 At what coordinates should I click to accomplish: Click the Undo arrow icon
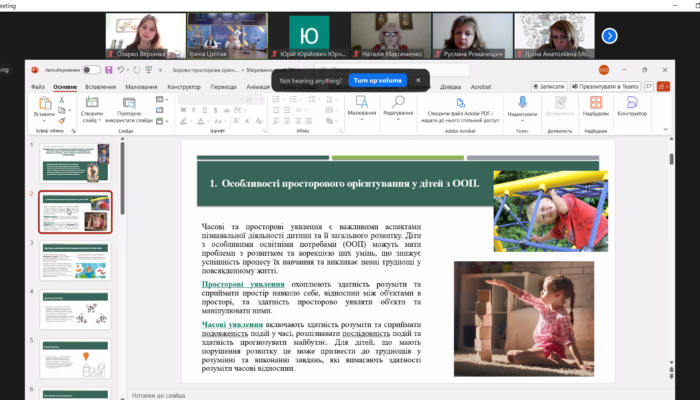pyautogui.click(x=121, y=70)
